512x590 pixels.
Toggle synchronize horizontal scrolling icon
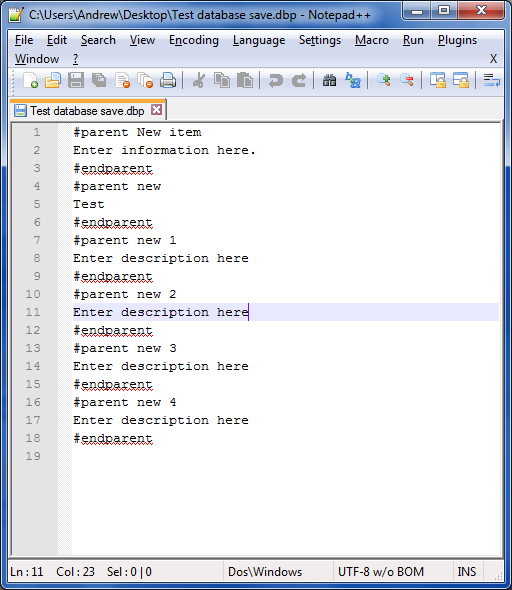click(x=461, y=80)
